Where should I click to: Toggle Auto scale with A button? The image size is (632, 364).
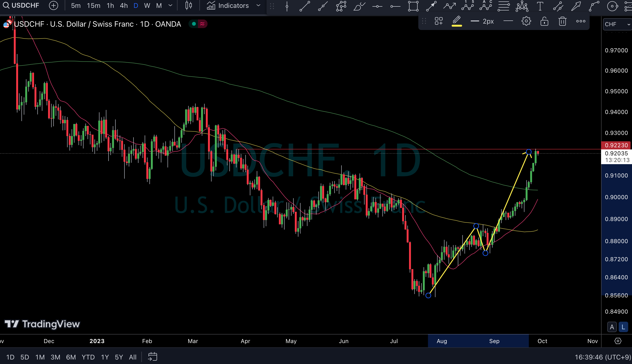point(612,327)
